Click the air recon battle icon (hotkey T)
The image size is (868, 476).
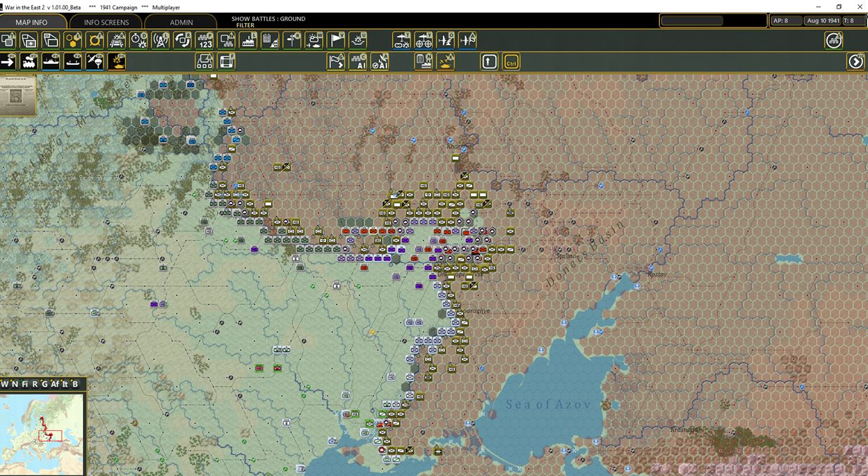click(402, 40)
